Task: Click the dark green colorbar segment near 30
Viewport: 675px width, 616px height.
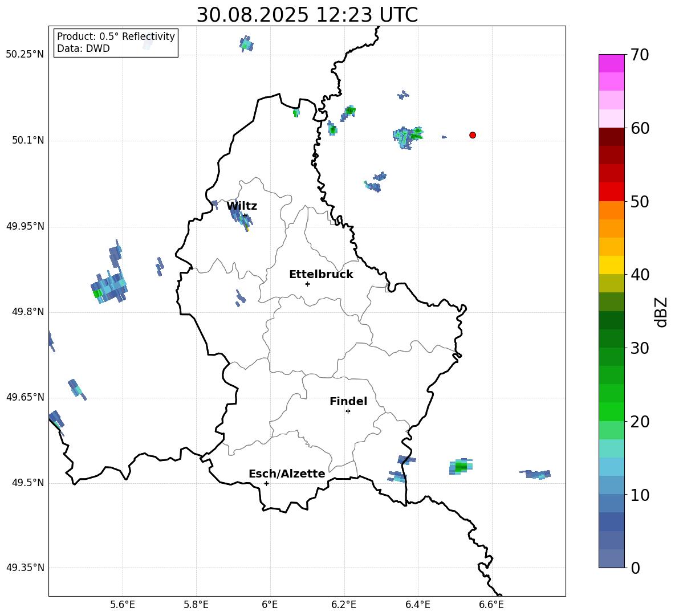Action: coord(612,338)
